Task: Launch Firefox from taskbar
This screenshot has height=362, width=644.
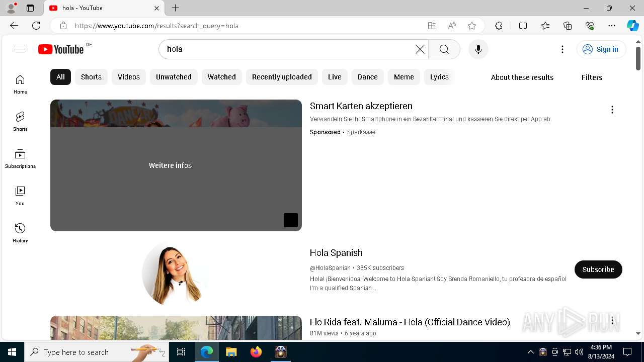Action: coord(256,352)
